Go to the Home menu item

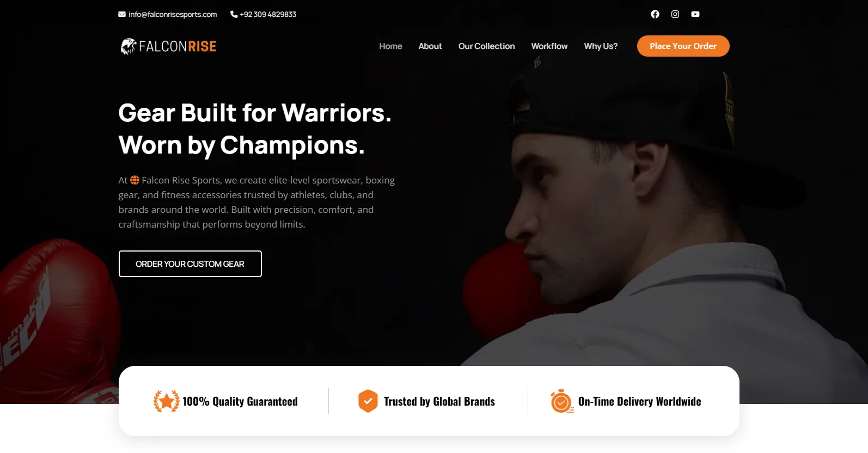(390, 46)
